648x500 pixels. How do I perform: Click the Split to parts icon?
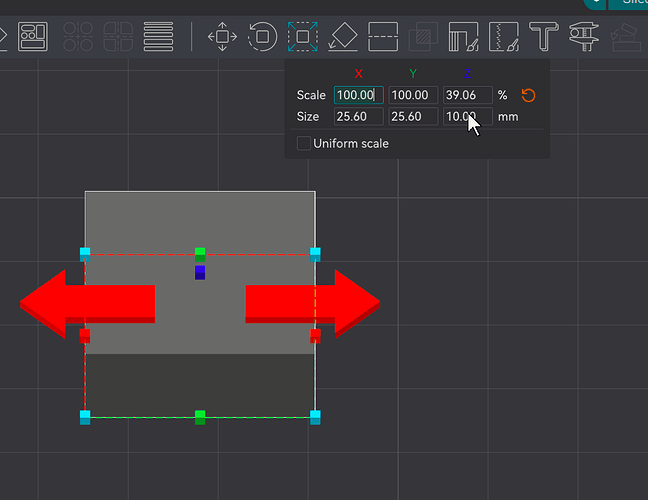point(118,37)
